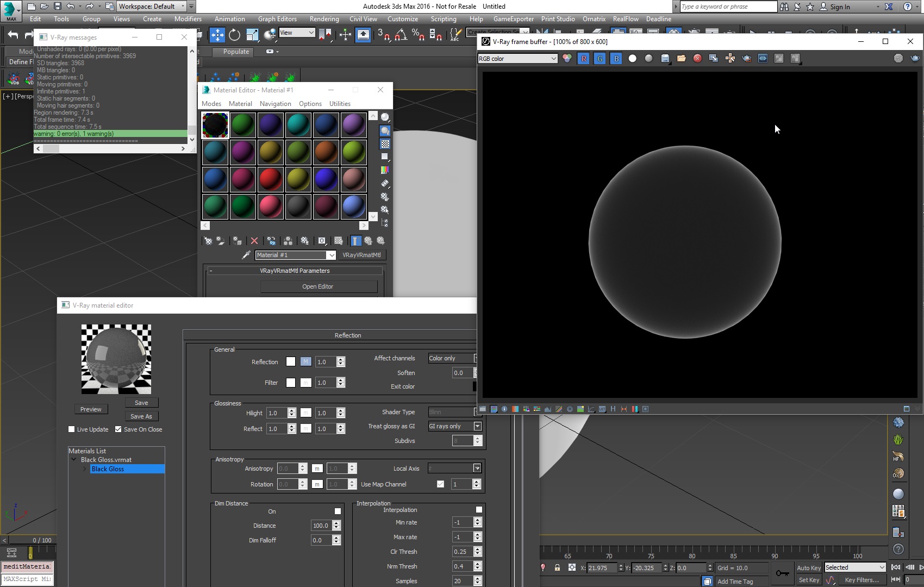Pick material from object with eyedropper

point(246,255)
